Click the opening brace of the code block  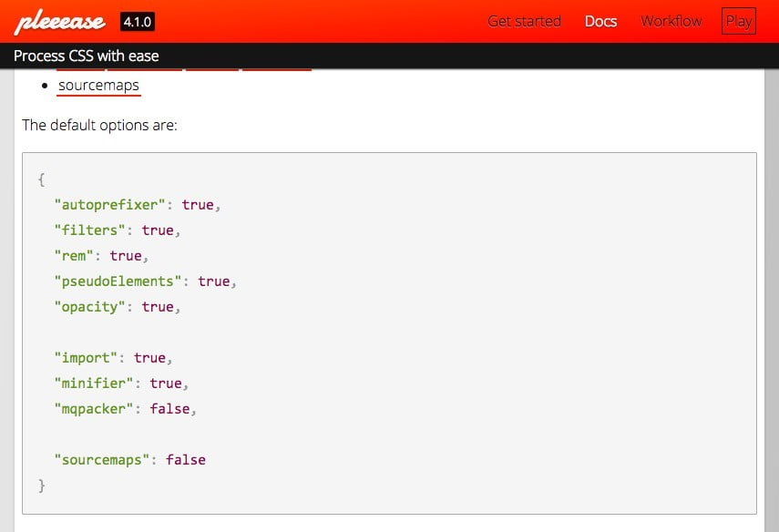[41, 179]
